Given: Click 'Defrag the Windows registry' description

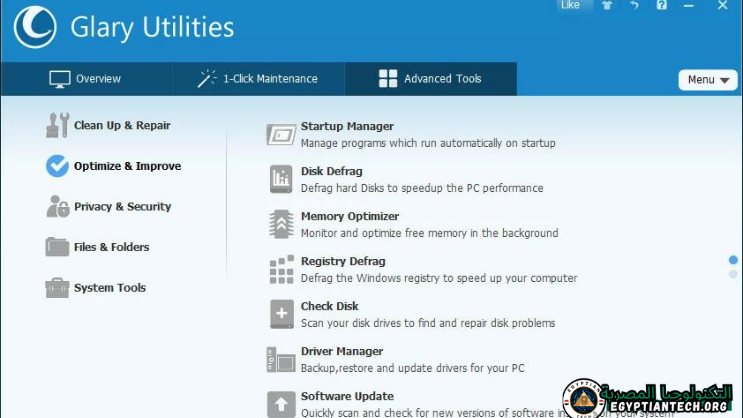Looking at the screenshot, I should 439,278.
